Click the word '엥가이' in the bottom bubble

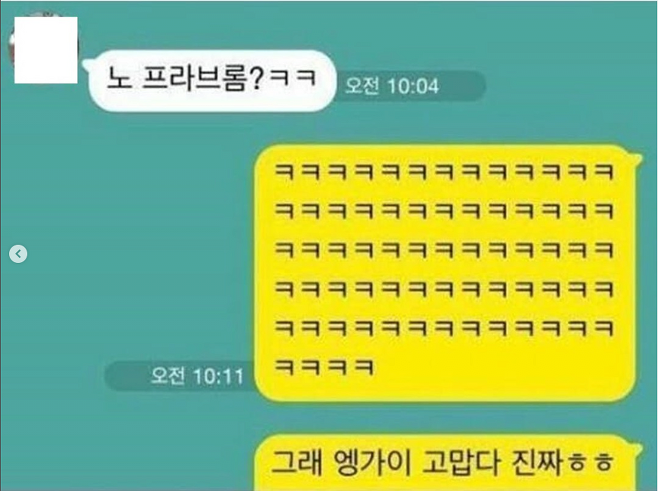[372, 463]
